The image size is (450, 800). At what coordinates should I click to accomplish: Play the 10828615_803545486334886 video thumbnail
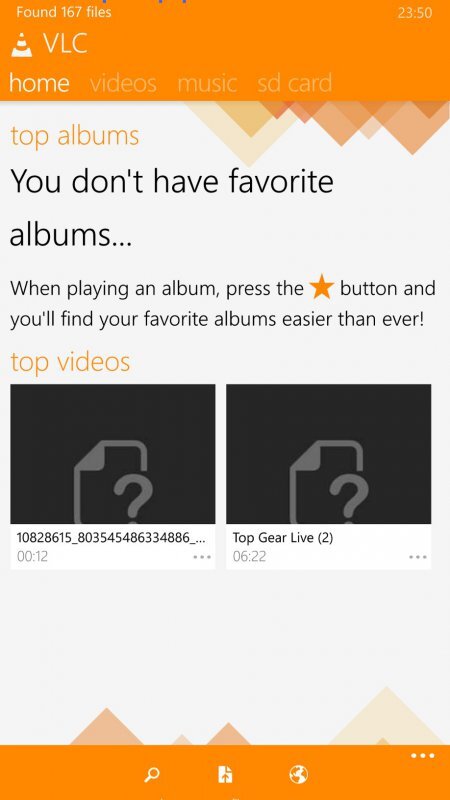(x=113, y=454)
